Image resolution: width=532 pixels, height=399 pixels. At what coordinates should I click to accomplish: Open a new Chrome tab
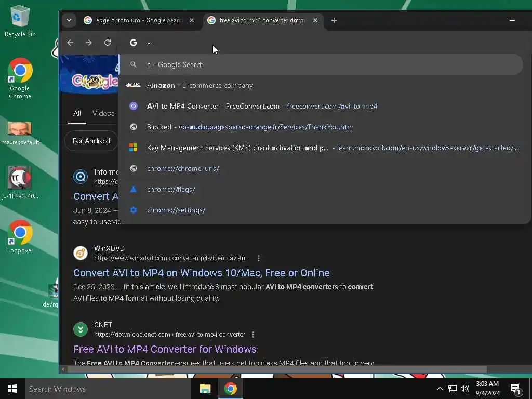334,20
